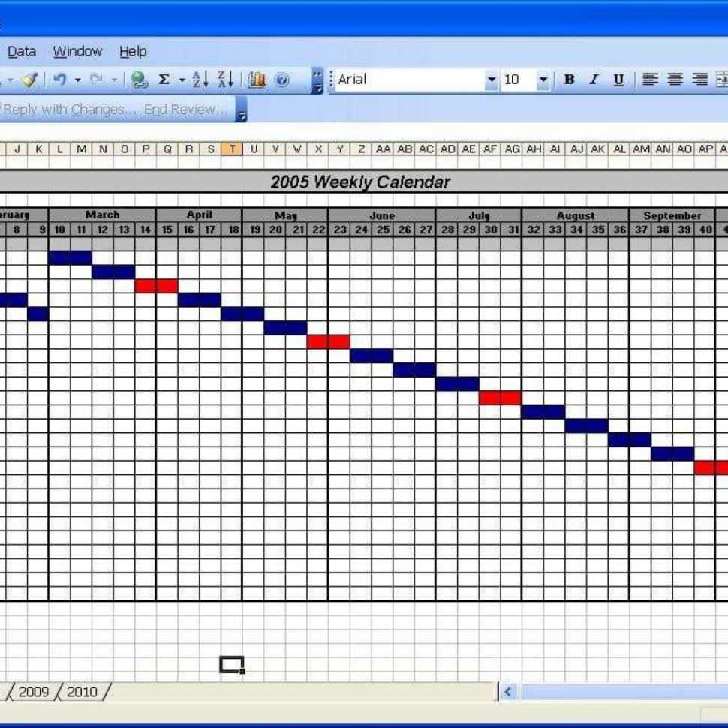Toggle underline formatting
Viewport: 728px width, 728px height.
[617, 79]
